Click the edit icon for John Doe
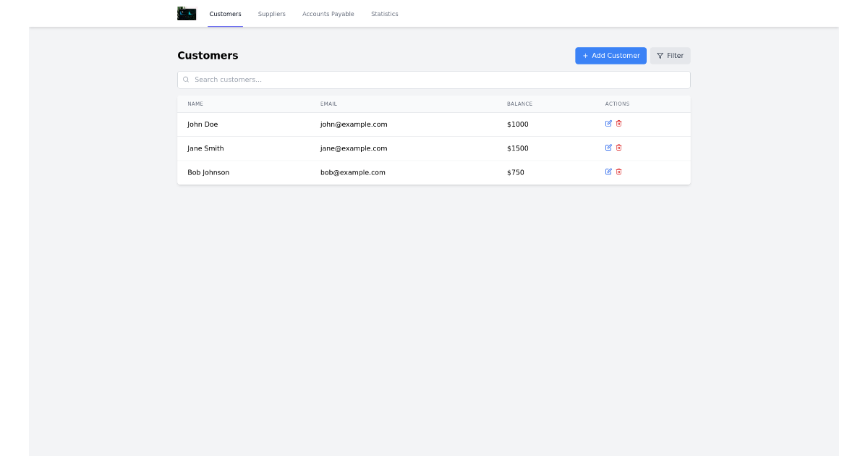 [x=608, y=124]
